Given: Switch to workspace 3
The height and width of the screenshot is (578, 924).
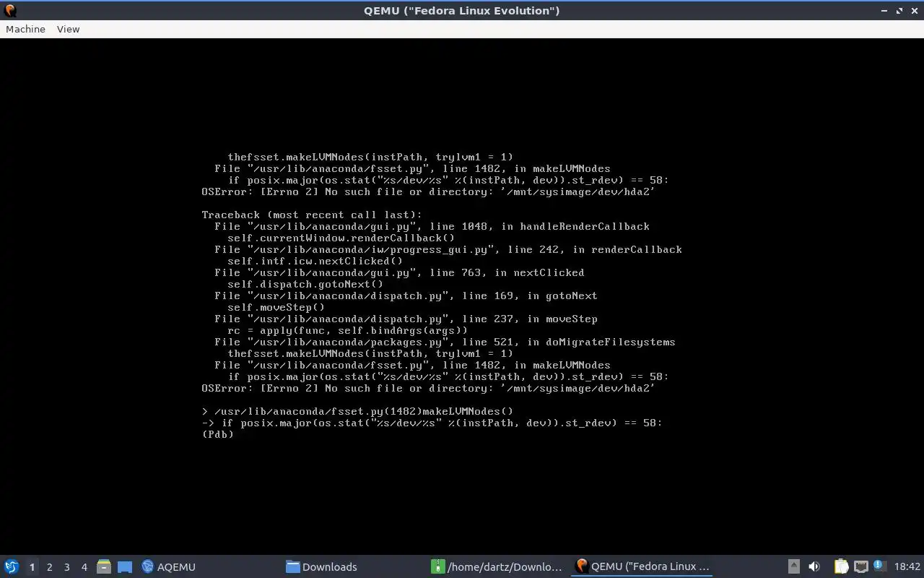Looking at the screenshot, I should point(66,567).
